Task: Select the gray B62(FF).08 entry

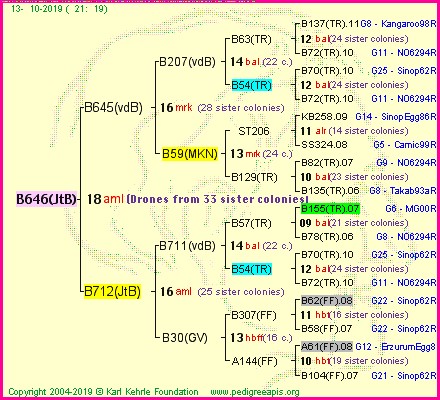Action: tap(327, 301)
